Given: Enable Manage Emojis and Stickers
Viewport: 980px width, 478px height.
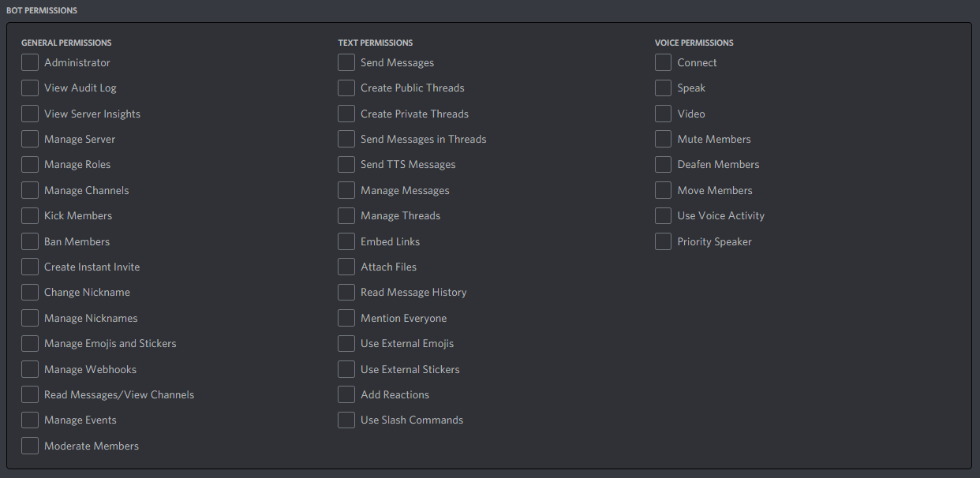Looking at the screenshot, I should click(x=29, y=343).
